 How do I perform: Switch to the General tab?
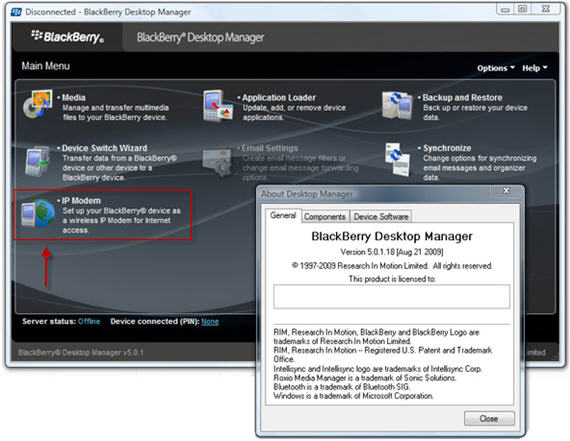pyautogui.click(x=283, y=215)
